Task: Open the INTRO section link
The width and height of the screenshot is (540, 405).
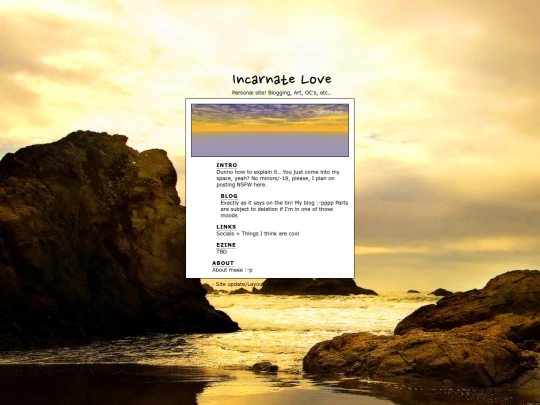Action: pos(227,165)
